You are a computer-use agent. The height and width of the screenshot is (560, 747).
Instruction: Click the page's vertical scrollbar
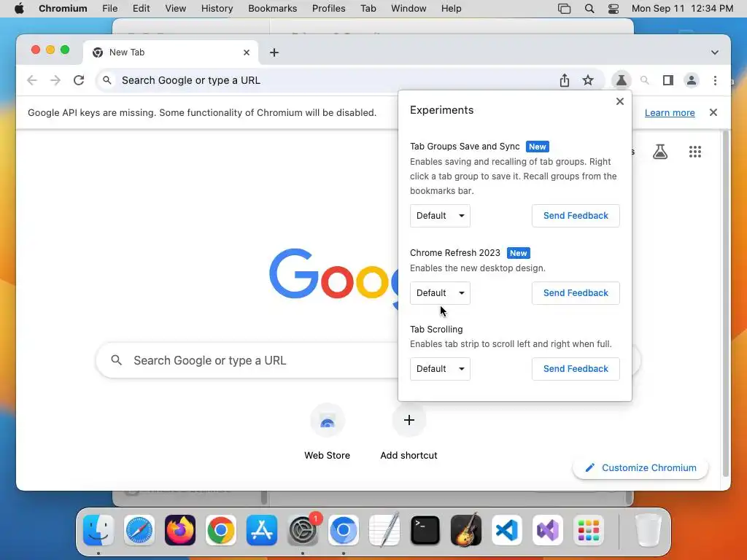726,303
